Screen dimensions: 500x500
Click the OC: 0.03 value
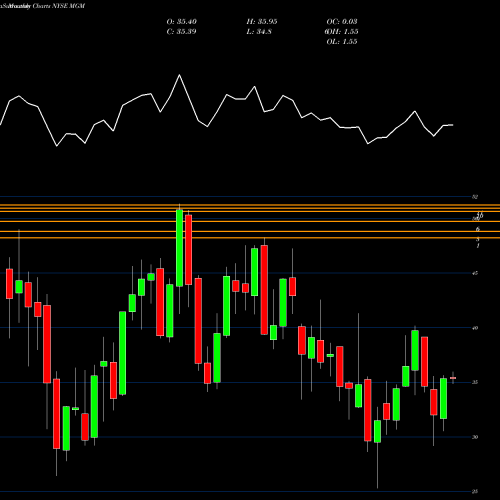pos(342,22)
